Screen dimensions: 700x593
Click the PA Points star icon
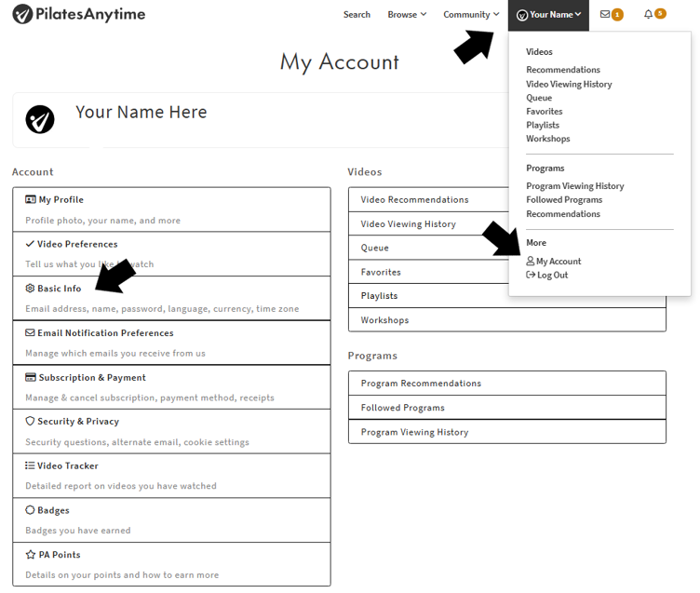(31, 555)
